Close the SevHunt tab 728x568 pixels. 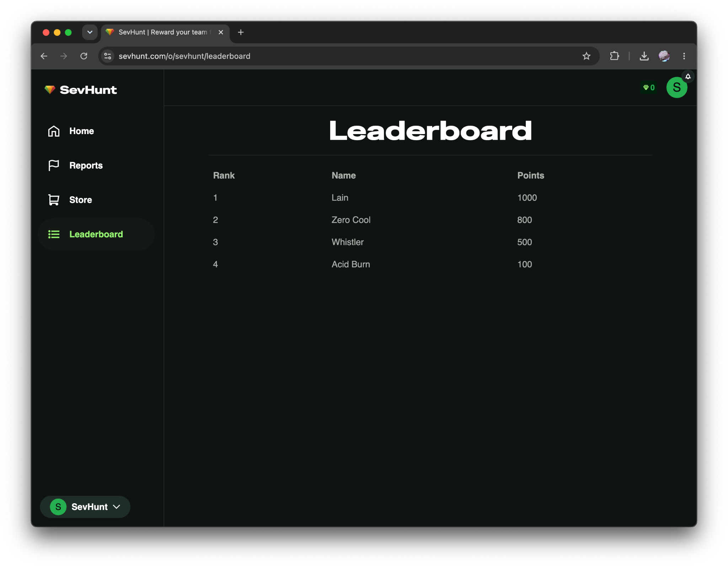pyautogui.click(x=221, y=32)
